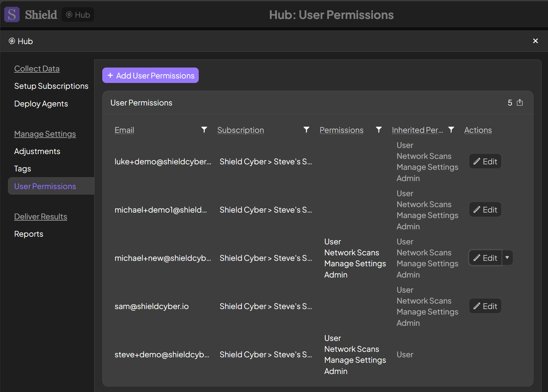The image size is (548, 392).
Task: Filter the Inherited Permissions column
Action: pos(451,130)
